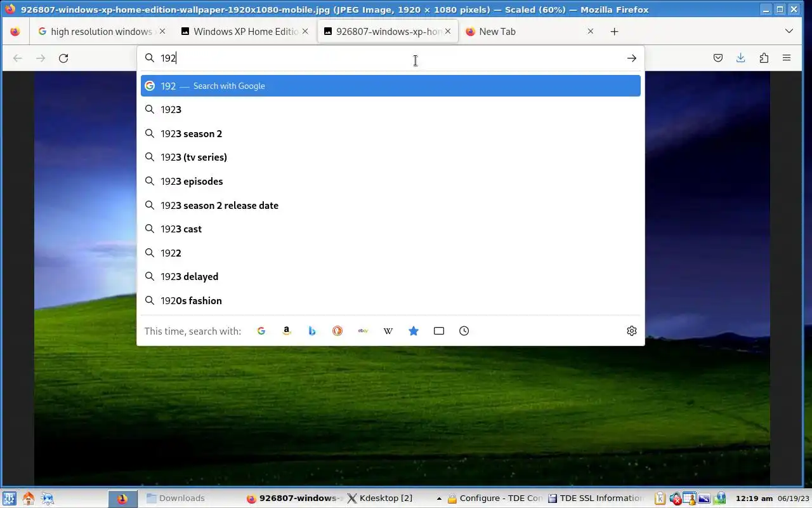Click the Firefox icon taskbar button
Viewport: 812px width, 508px height.
122,498
